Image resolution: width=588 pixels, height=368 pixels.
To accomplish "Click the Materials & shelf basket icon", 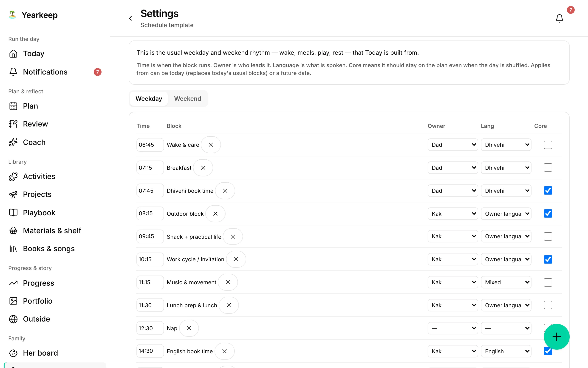I will (x=13, y=230).
